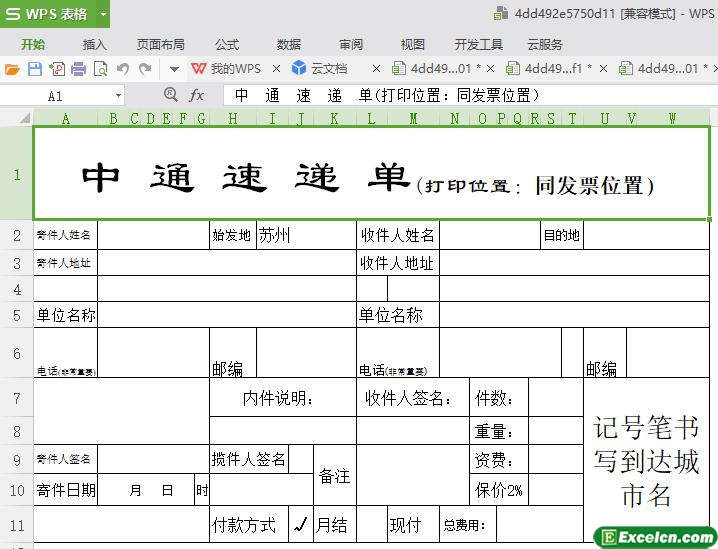Screen dimensions: 718x549
Task: Close the 云文档 tab
Action: click(376, 69)
